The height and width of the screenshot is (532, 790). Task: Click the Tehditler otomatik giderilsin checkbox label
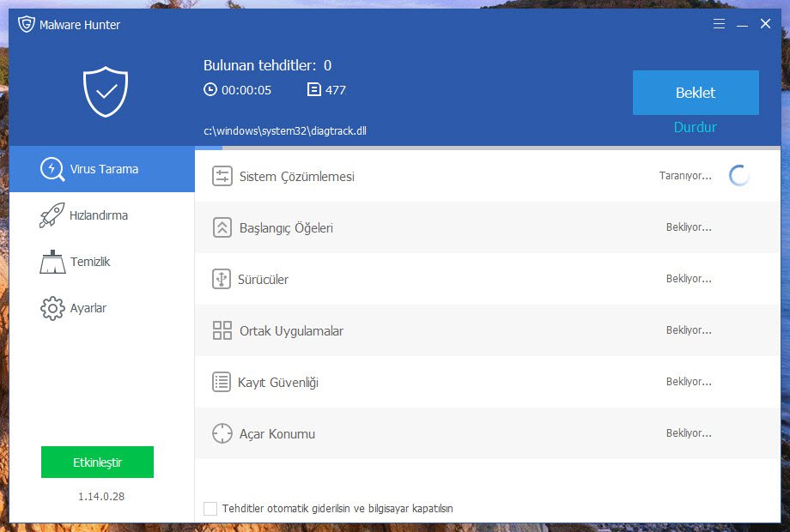point(337,508)
